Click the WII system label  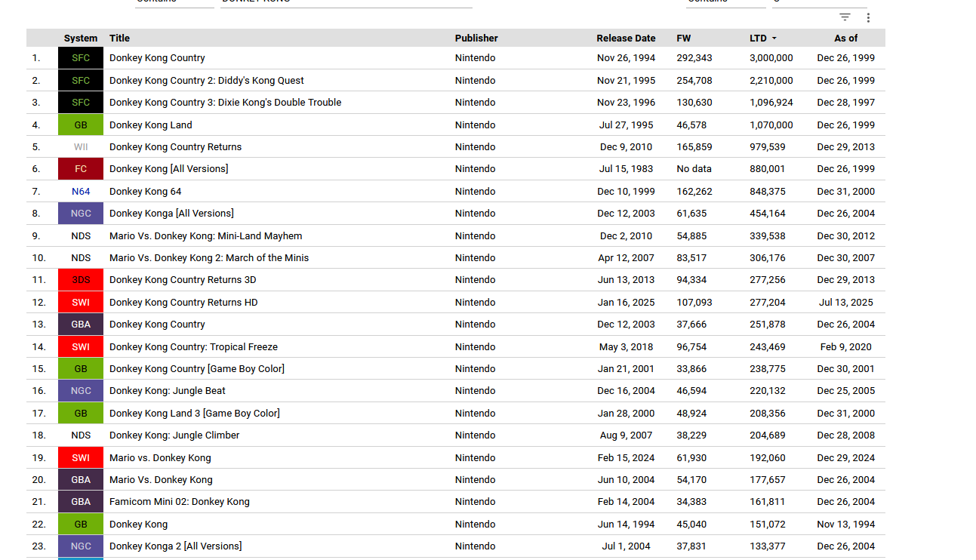pyautogui.click(x=81, y=147)
